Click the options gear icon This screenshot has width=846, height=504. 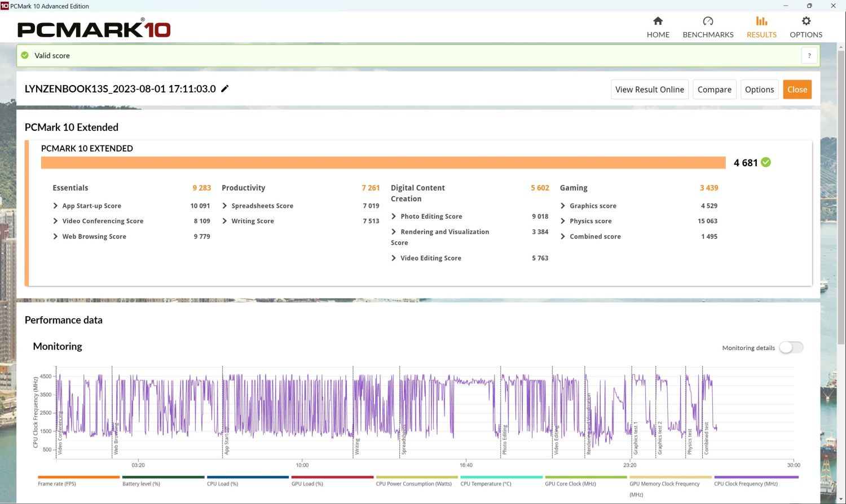tap(806, 21)
